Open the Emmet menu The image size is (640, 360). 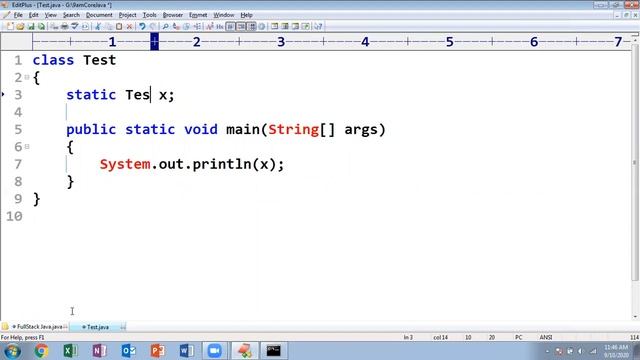[198, 15]
